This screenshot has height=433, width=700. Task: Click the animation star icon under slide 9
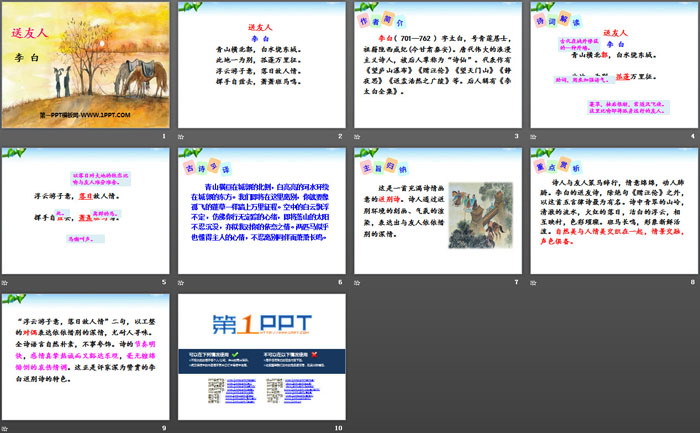coord(5,427)
